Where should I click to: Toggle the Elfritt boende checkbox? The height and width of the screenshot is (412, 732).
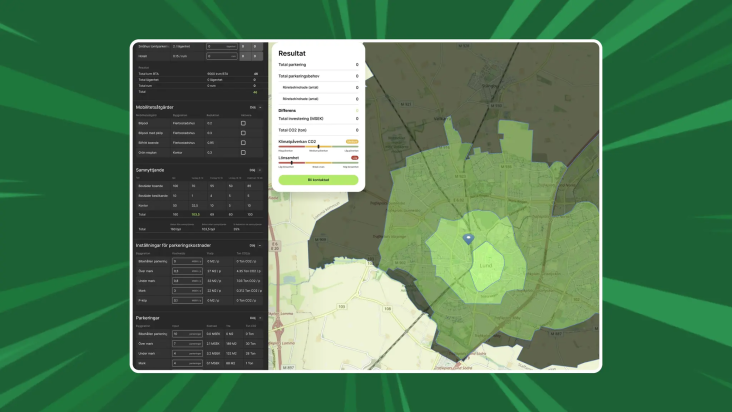(x=243, y=143)
